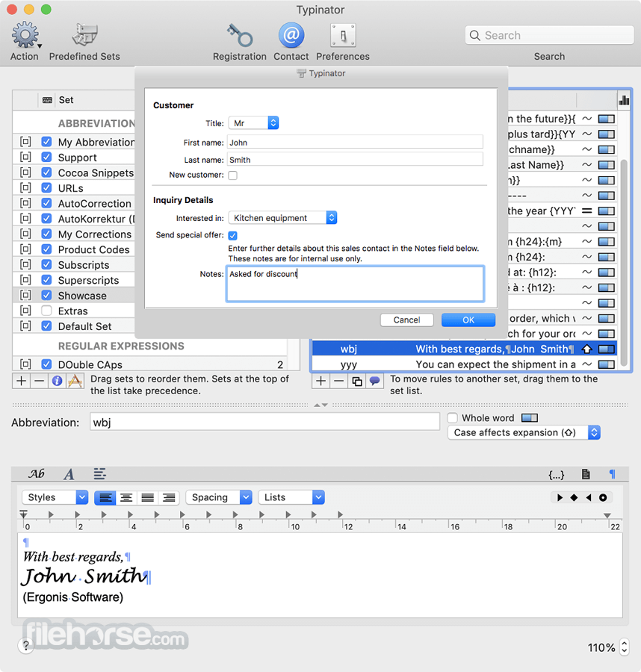Screen dimensions: 641x672
Task: Click right indent marker on ruler
Action: click(607, 515)
